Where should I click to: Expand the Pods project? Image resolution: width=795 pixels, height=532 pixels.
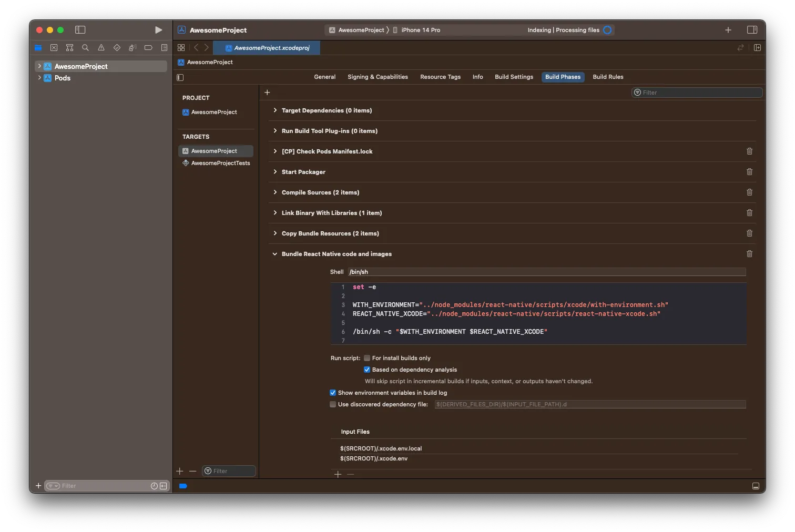39,78
